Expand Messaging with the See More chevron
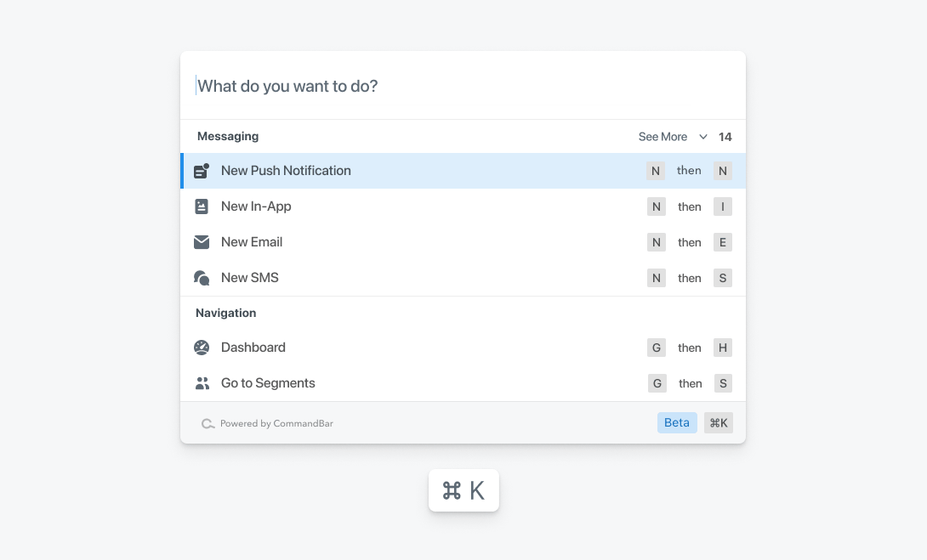The width and height of the screenshot is (927, 560). tap(703, 137)
